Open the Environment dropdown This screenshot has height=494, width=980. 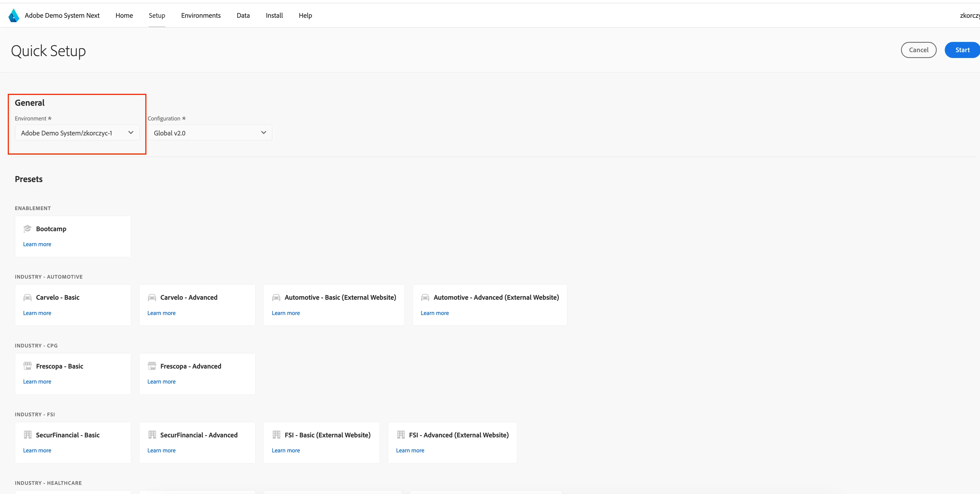pyautogui.click(x=77, y=133)
